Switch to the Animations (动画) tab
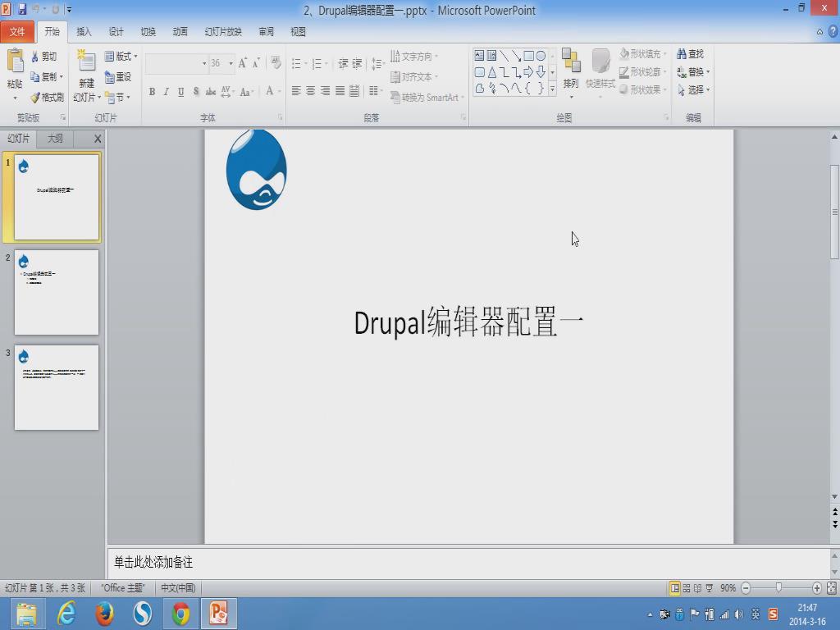 click(x=180, y=32)
